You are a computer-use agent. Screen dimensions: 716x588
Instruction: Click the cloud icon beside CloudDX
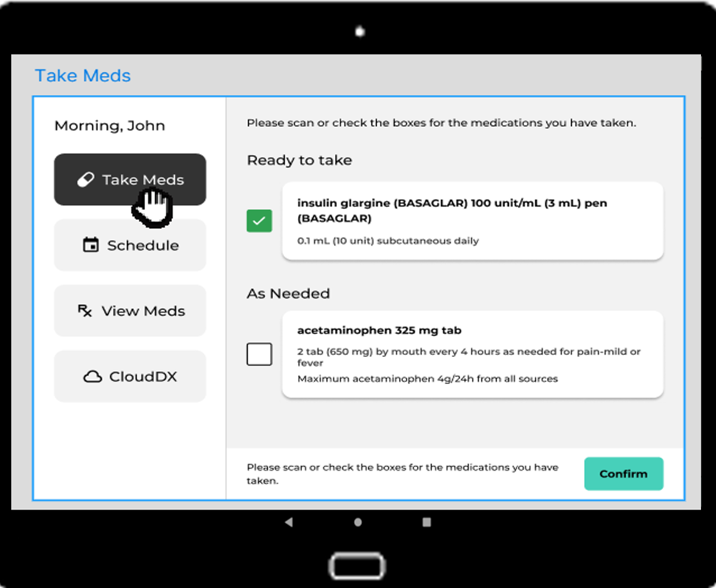[x=93, y=377]
